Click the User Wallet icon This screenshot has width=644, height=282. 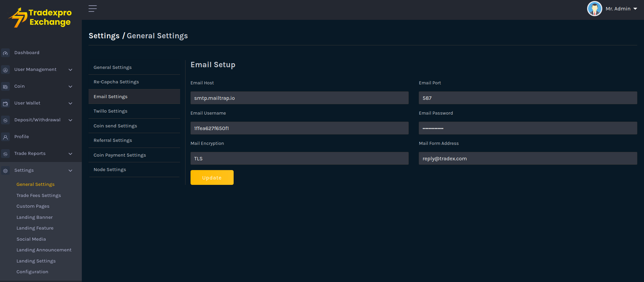tap(5, 104)
